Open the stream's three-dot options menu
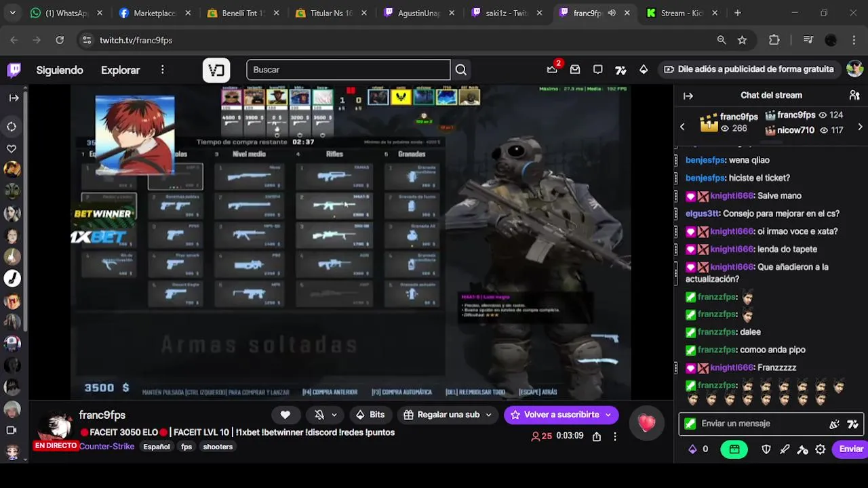The height and width of the screenshot is (488, 868). [615, 436]
